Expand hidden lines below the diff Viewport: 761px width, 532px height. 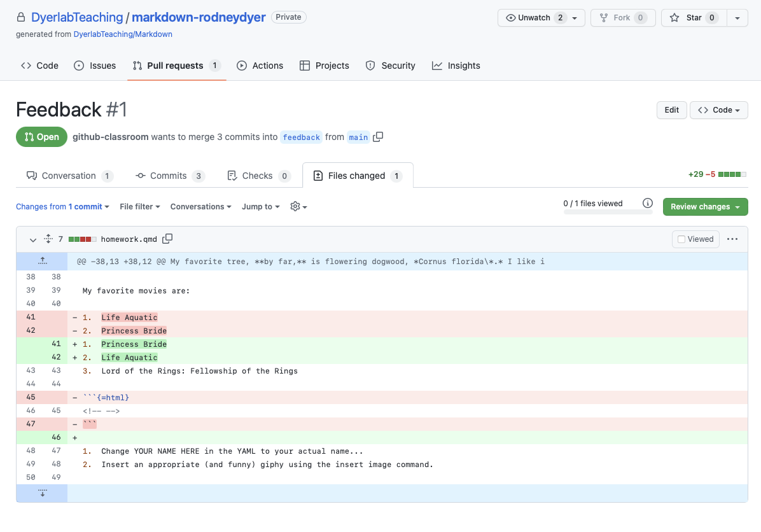coord(42,493)
